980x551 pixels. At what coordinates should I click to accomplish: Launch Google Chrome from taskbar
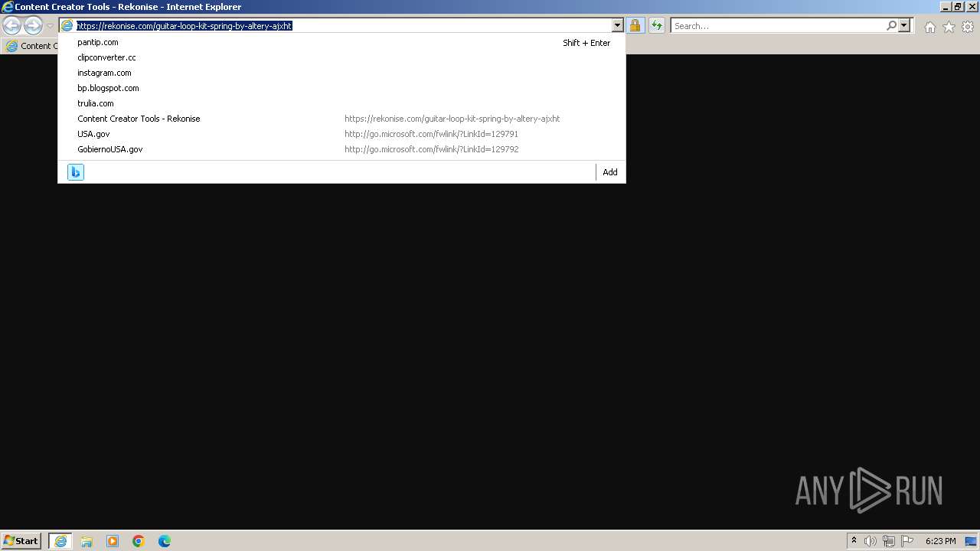click(x=139, y=541)
